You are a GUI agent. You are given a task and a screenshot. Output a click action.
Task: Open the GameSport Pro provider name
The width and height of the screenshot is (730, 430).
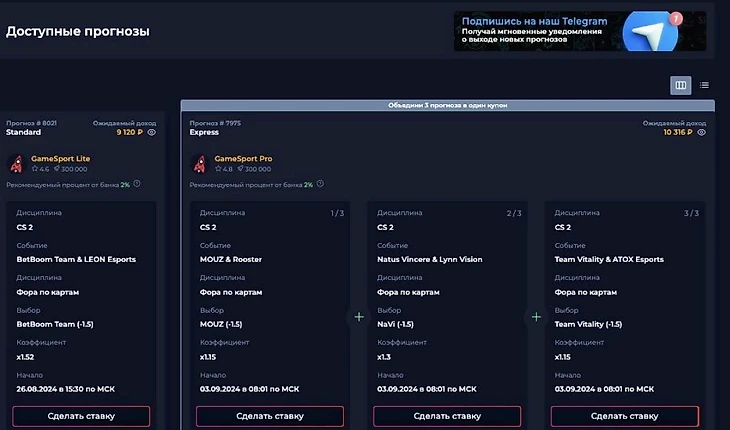pos(243,158)
